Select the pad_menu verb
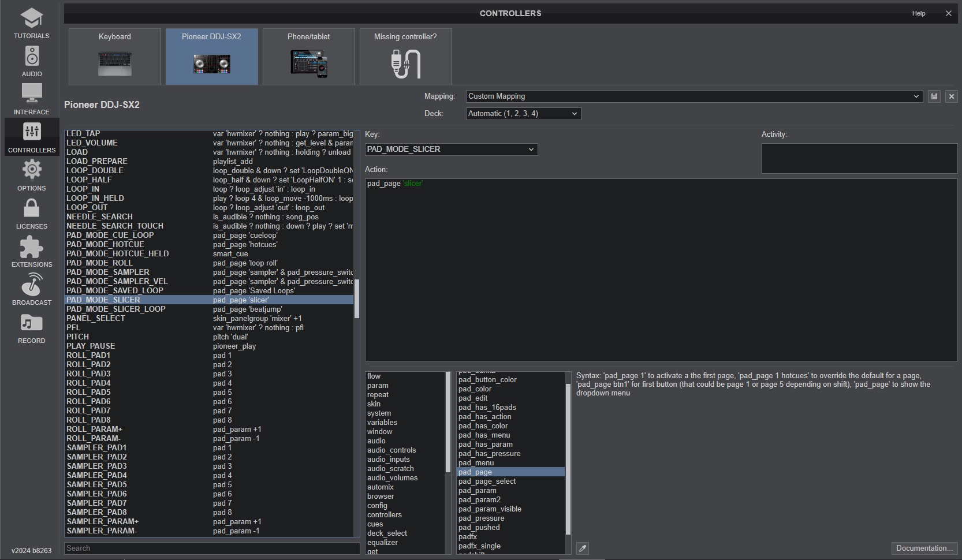The image size is (962, 560). (x=510, y=463)
